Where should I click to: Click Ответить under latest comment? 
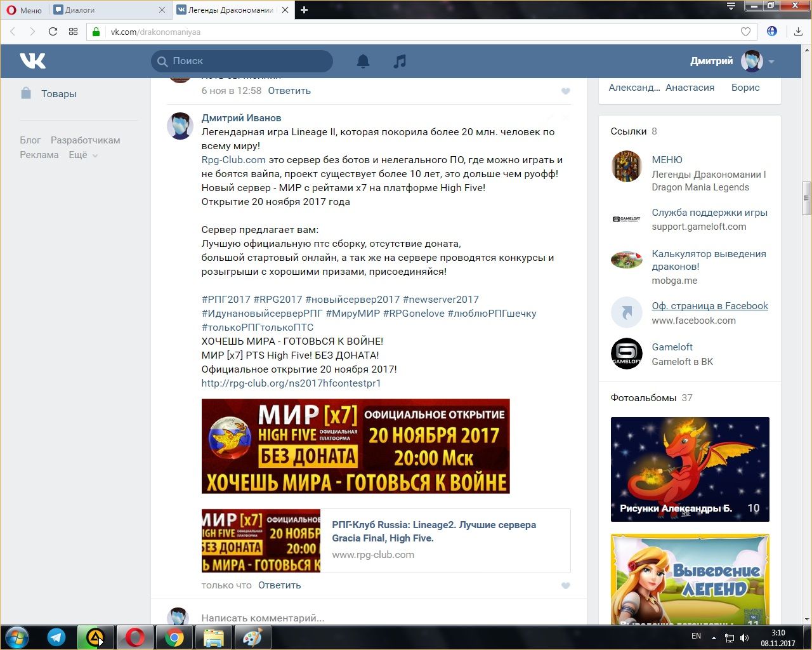pos(279,585)
